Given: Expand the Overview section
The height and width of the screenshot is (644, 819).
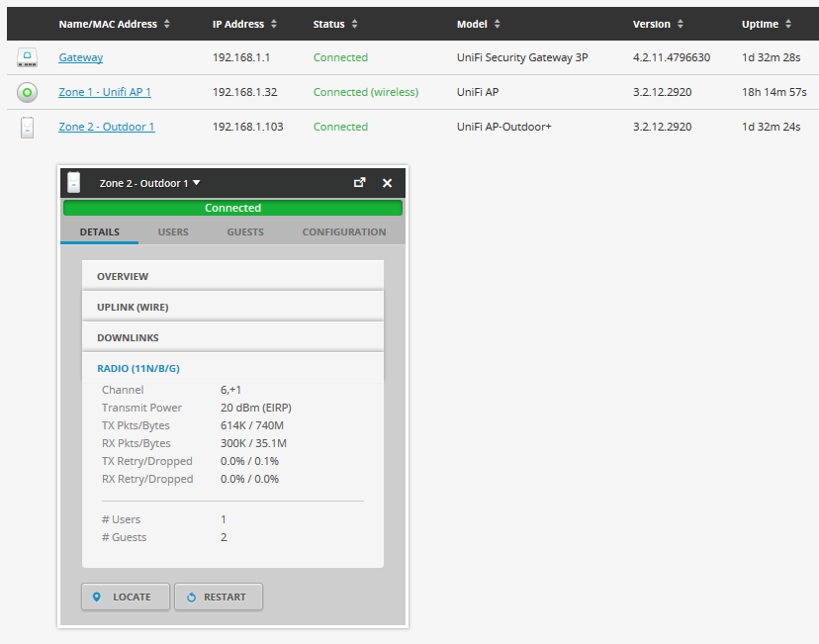Looking at the screenshot, I should (231, 276).
